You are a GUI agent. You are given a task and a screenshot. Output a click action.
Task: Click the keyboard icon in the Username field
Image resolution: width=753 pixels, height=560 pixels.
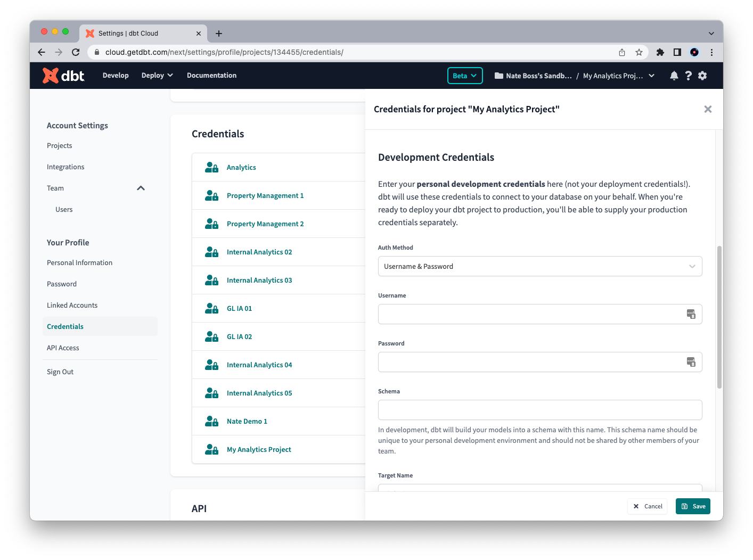tap(691, 314)
